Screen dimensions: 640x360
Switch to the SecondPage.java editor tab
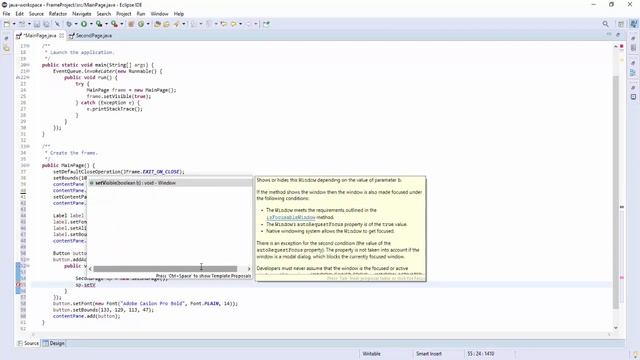(90, 36)
